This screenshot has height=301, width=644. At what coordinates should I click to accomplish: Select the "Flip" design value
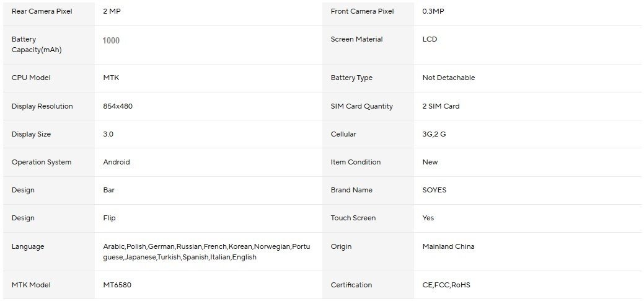coord(109,218)
